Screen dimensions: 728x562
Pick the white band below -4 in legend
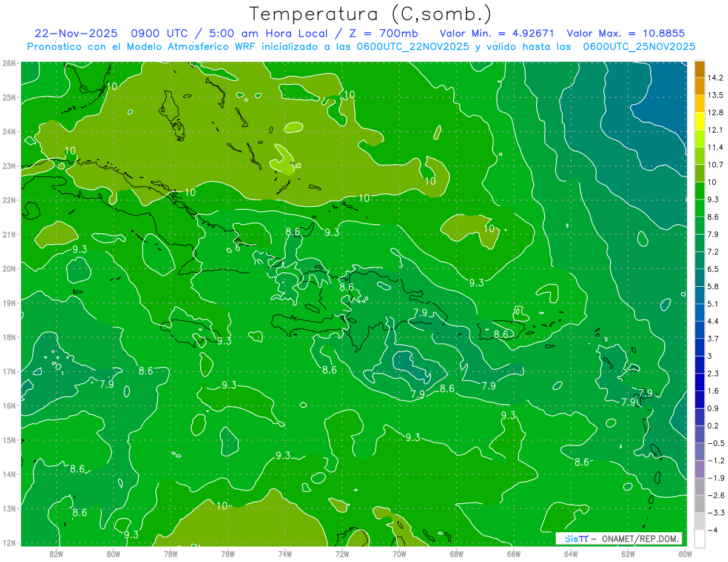pyautogui.click(x=699, y=538)
